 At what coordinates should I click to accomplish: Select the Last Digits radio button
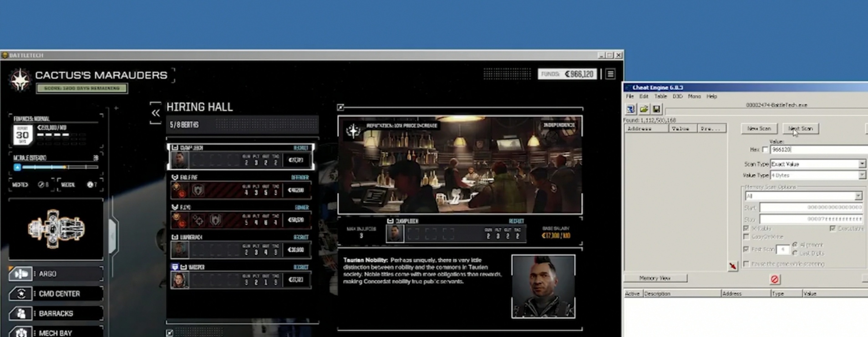pos(795,253)
